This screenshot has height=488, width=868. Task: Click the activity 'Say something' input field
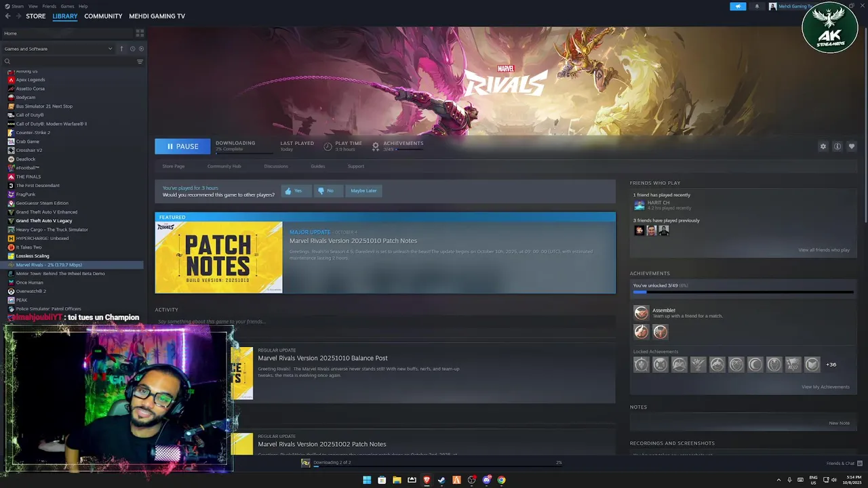coord(385,322)
